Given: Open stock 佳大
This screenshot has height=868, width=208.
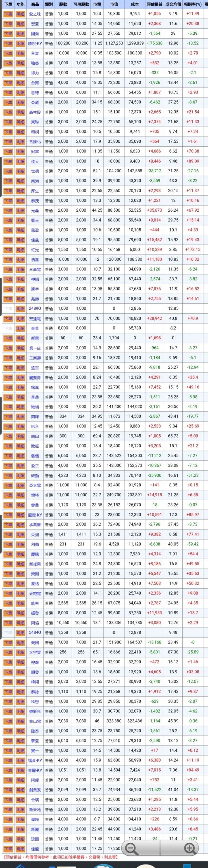Looking at the screenshot, I should click(x=35, y=161).
